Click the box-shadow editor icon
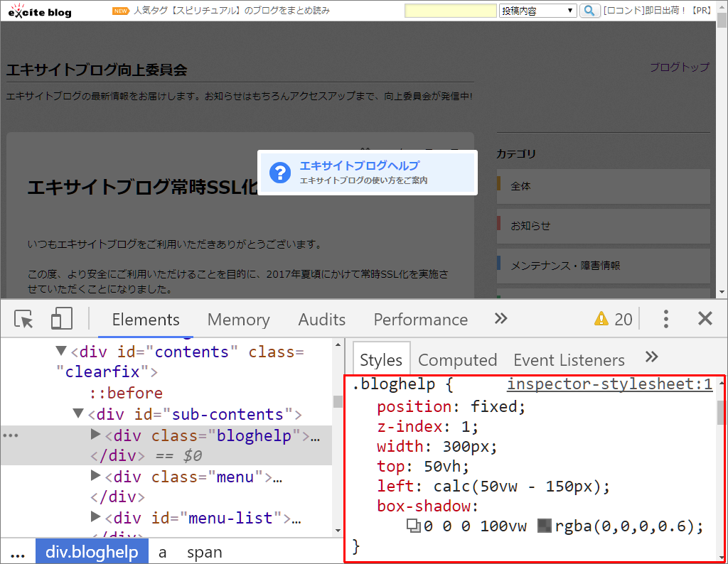The width and height of the screenshot is (728, 564). pos(413,526)
